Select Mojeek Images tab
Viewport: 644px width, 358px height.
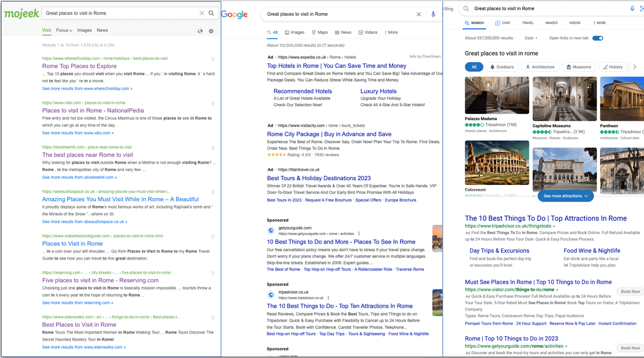tap(84, 30)
